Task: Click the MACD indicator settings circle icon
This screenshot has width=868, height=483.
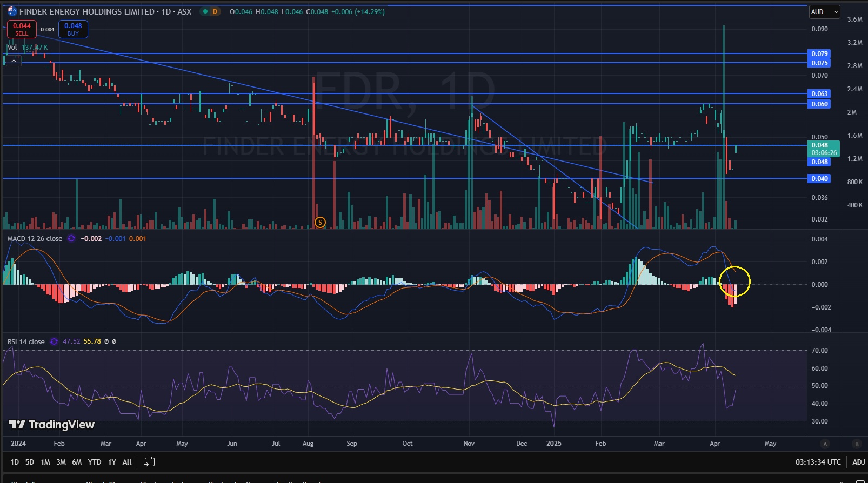Action: tap(71, 238)
